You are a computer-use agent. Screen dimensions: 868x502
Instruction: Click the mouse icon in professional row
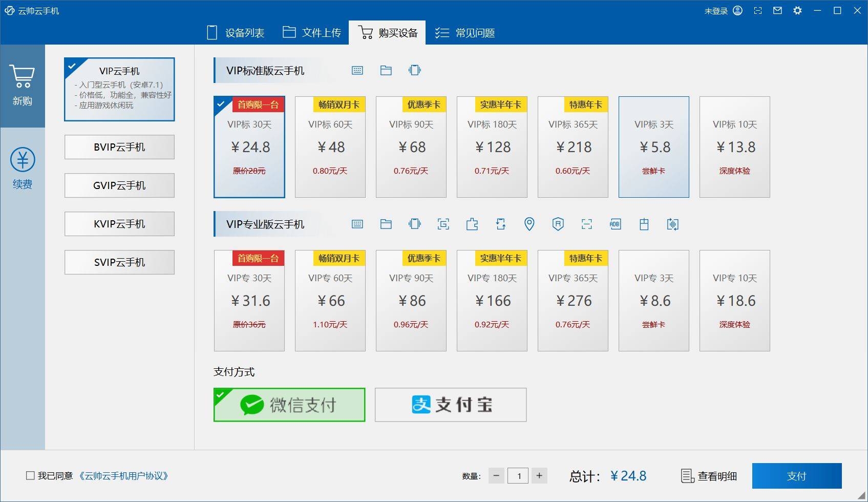pos(644,224)
